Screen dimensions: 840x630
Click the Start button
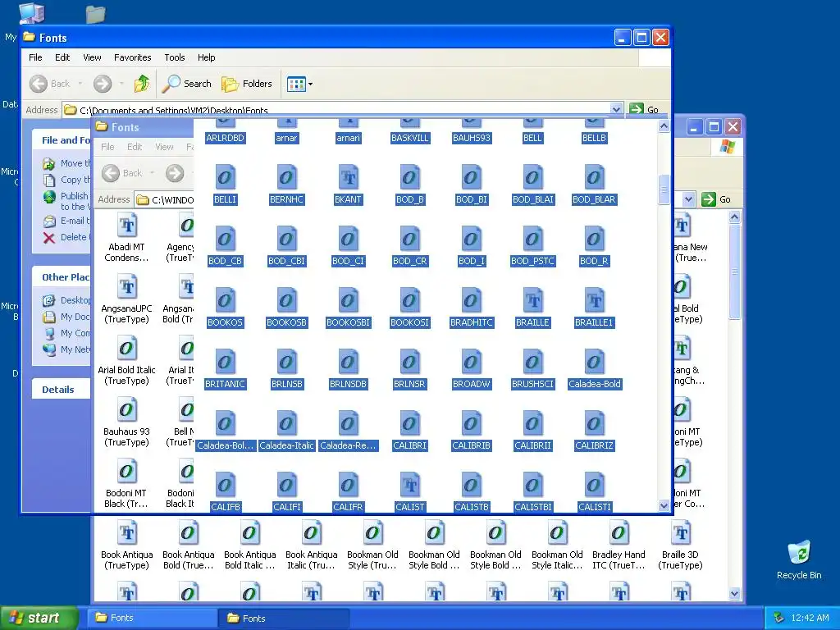click(39, 618)
